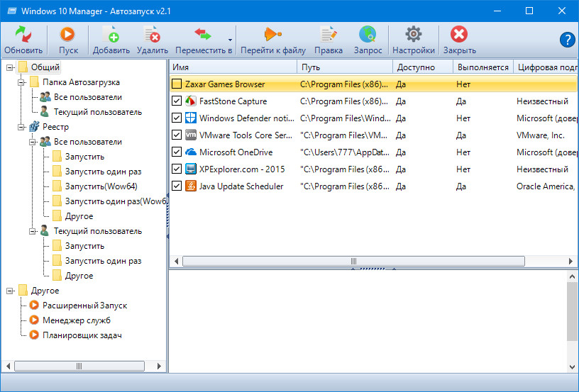This screenshot has width=579, height=392.
Task: Select Запустить один раз(Wow64) folder
Action: click(x=116, y=201)
